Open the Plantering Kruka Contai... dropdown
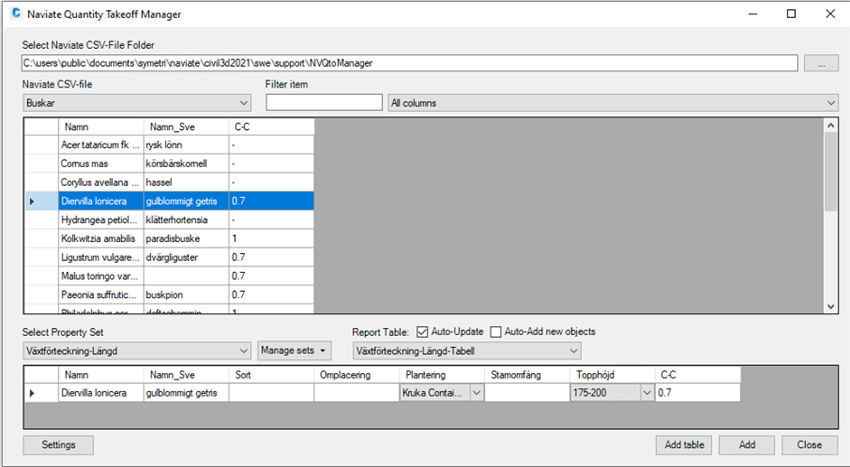The image size is (850, 467). coord(441,393)
